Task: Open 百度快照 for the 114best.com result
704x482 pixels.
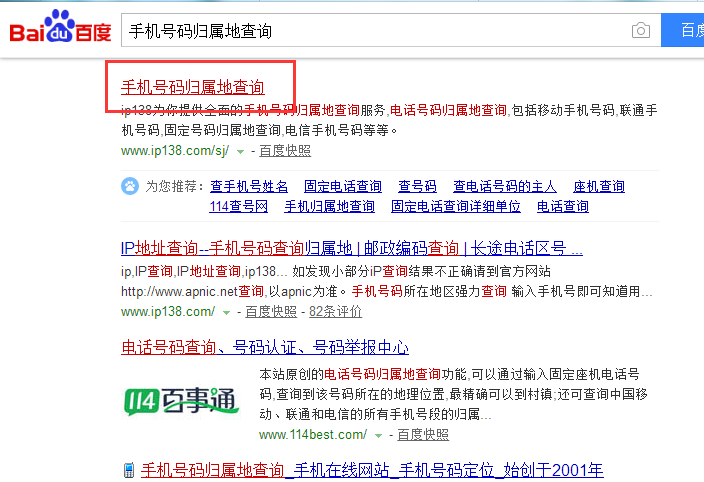Action: click(423, 434)
